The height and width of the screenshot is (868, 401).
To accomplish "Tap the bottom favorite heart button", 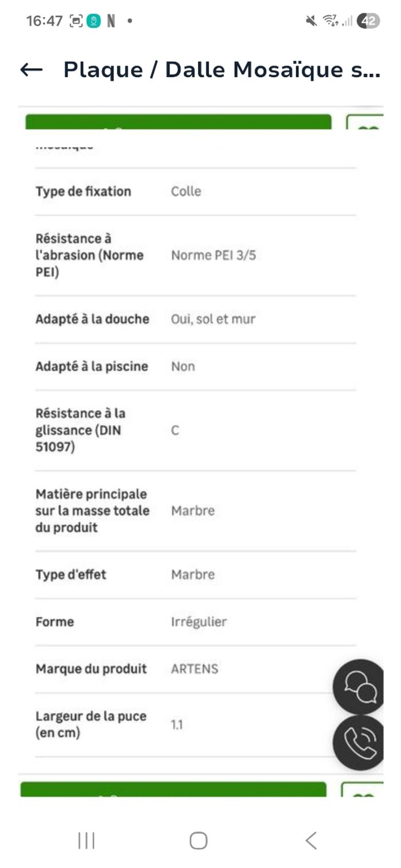I will 362,790.
